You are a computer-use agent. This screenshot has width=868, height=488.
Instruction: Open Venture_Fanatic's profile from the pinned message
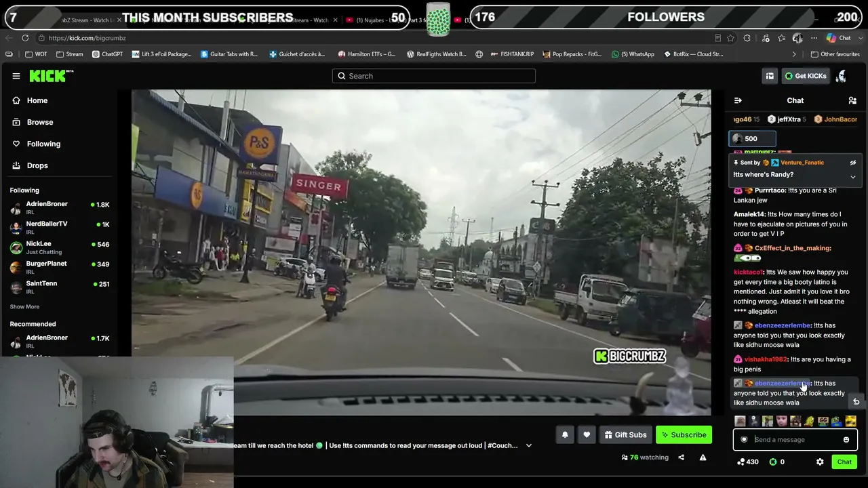[802, 163]
